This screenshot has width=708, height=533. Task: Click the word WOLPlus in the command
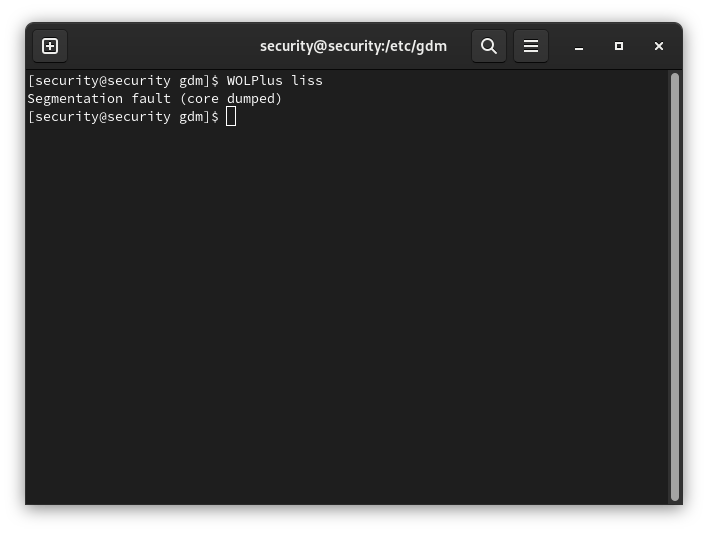(255, 80)
